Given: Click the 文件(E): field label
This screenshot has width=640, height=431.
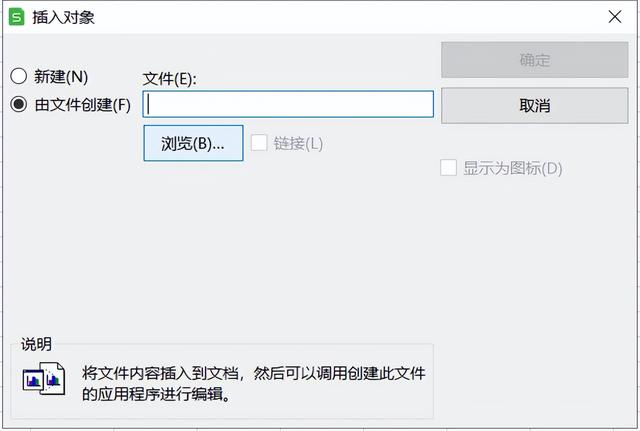Looking at the screenshot, I should [x=169, y=78].
